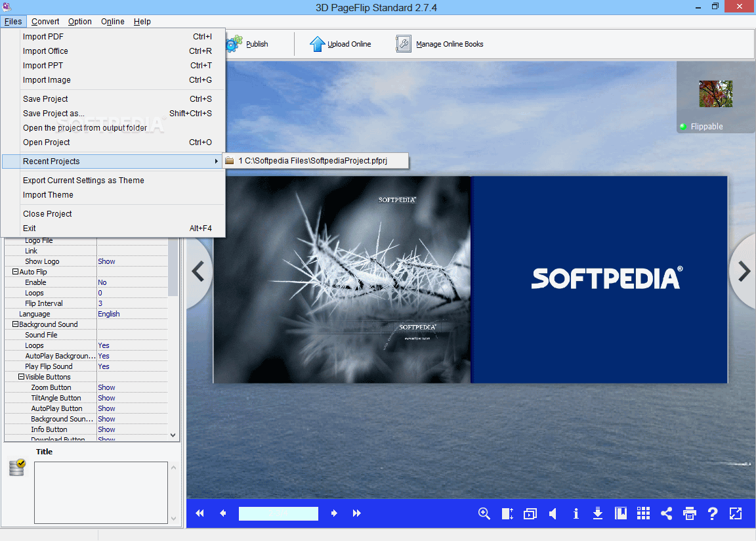Click property list scrollbar down arrow
756x541 pixels.
point(173,435)
